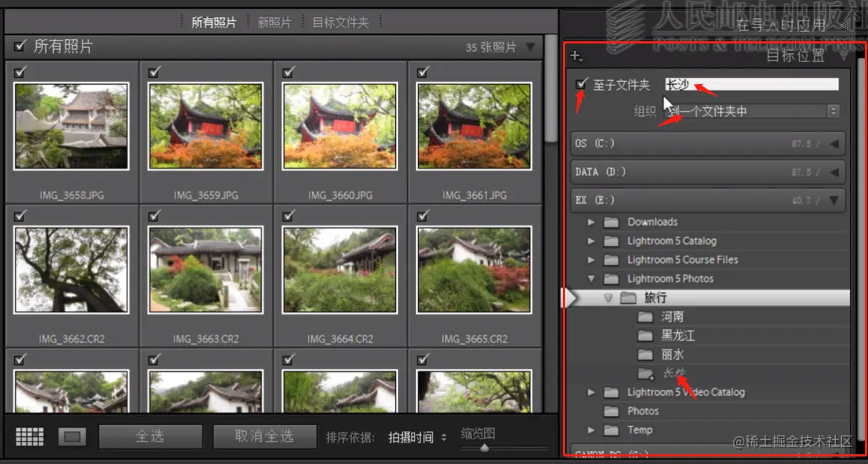
Task: Uncheck photo IMG_3659.JPG checkbox
Action: (154, 71)
